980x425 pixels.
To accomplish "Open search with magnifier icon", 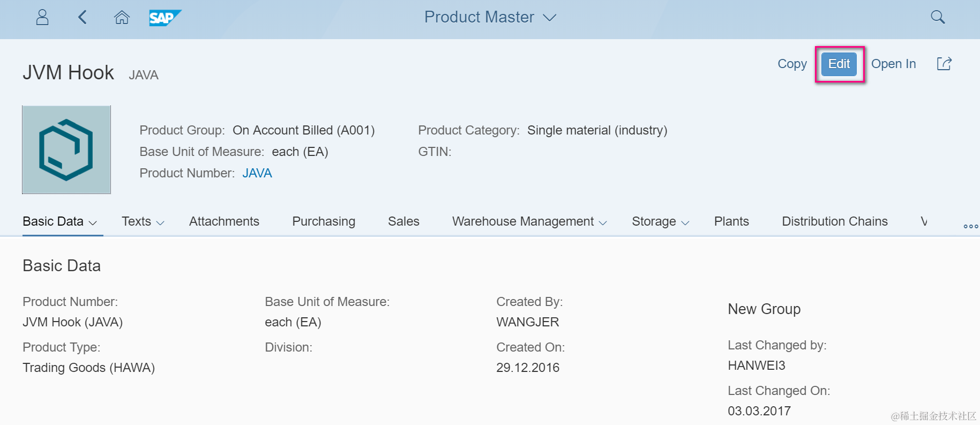I will [x=938, y=17].
